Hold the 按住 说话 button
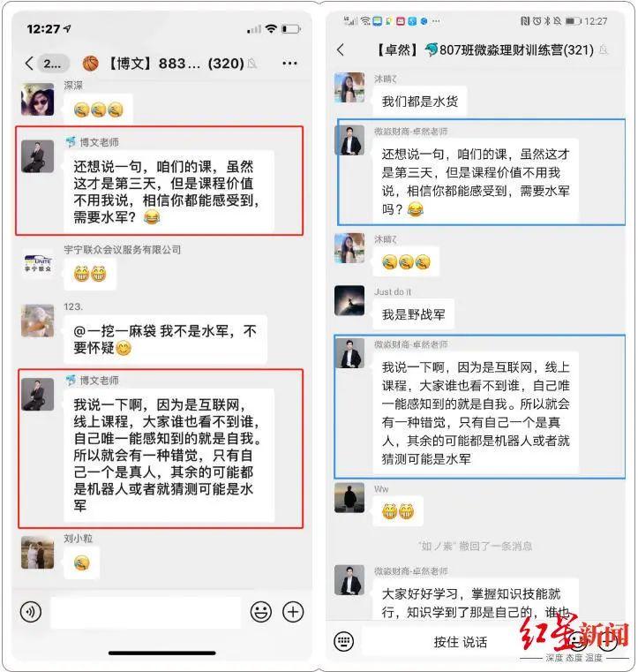The height and width of the screenshot is (672, 638). pos(461,642)
